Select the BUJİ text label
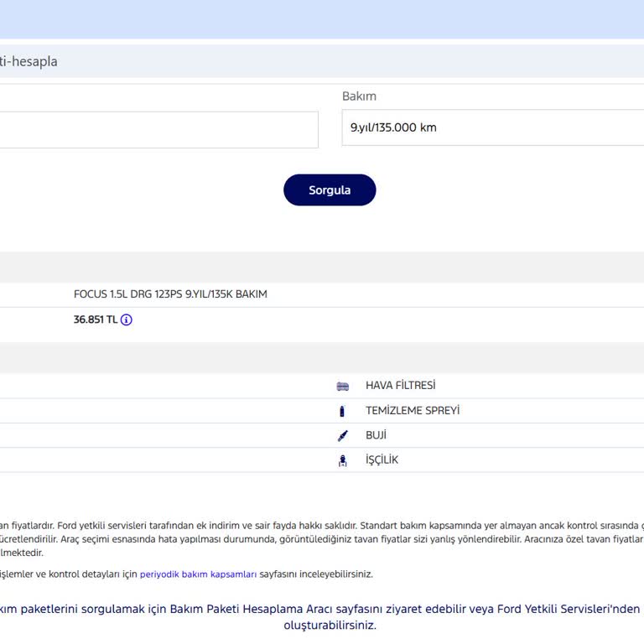 [376, 436]
